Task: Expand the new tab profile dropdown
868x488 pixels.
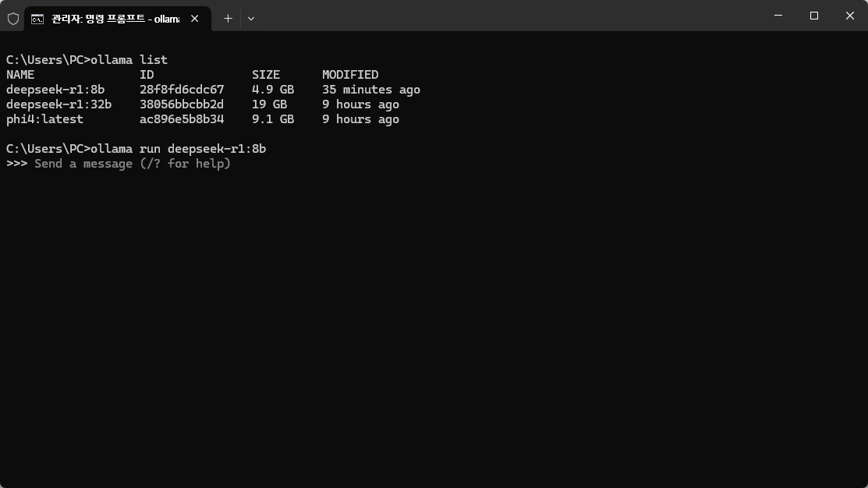Action: pos(251,19)
